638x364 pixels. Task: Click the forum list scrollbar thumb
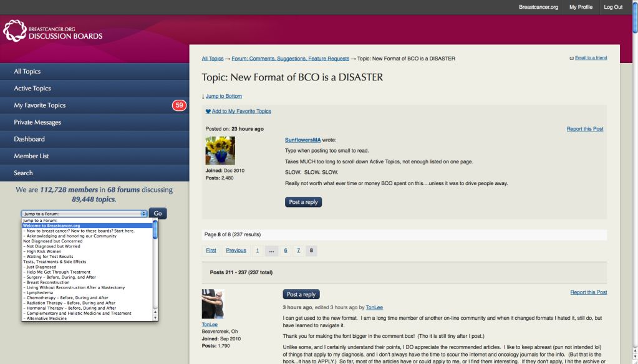click(x=155, y=229)
